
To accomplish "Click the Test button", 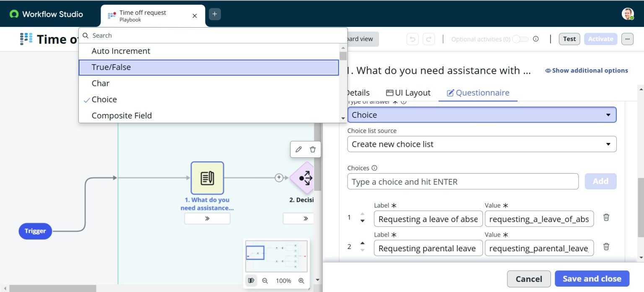I will [x=569, y=39].
